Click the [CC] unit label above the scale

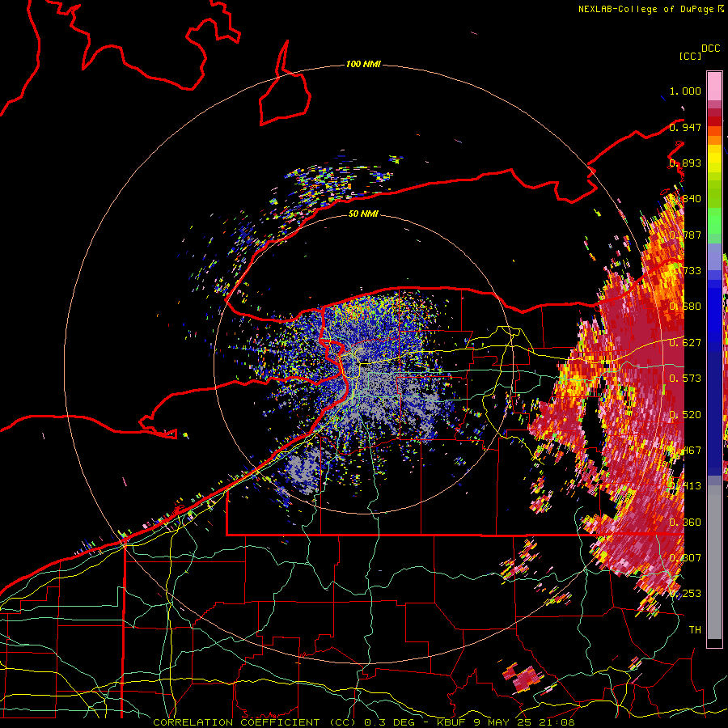(690, 56)
